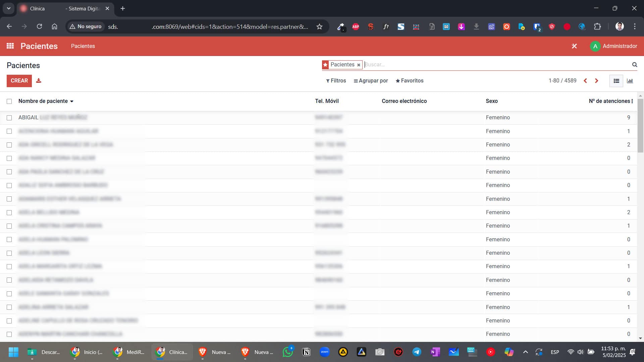This screenshot has height=362, width=644.
Task: Click the CREAR button
Action: [19, 81]
